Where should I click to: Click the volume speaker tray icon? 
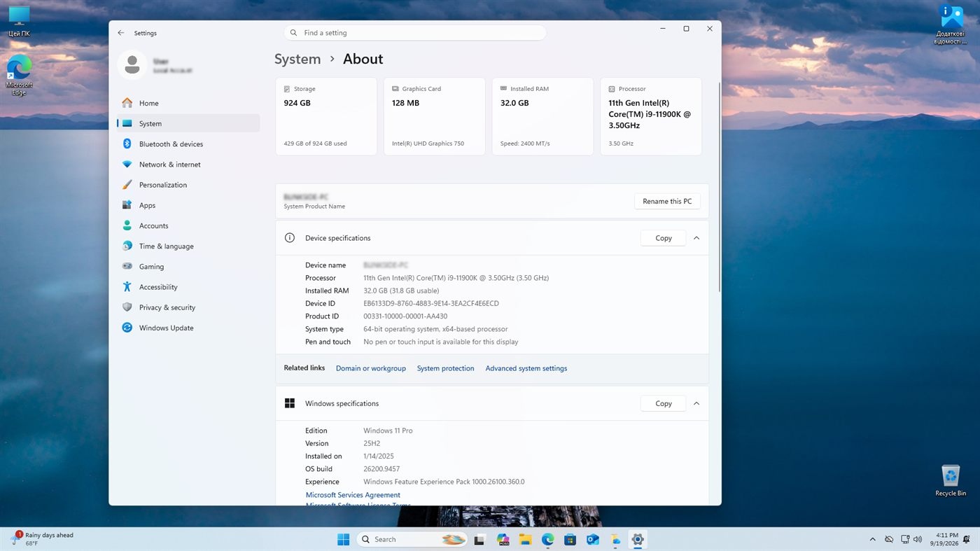(x=918, y=539)
